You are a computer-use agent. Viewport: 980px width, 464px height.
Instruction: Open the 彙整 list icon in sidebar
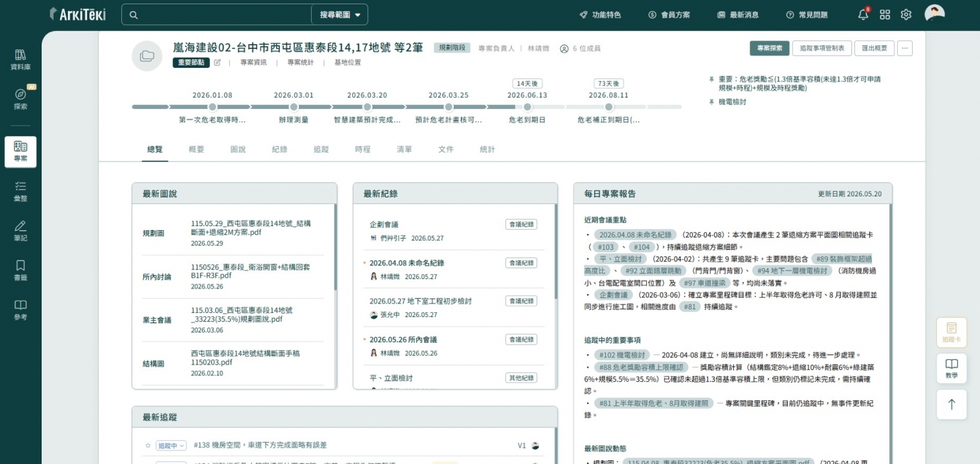click(20, 191)
